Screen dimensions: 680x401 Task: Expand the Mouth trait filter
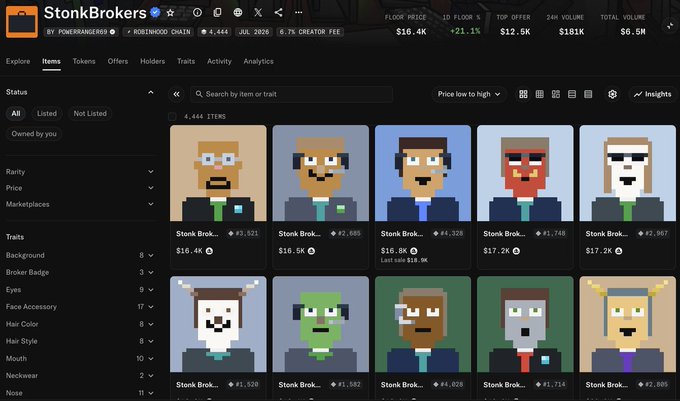79,359
